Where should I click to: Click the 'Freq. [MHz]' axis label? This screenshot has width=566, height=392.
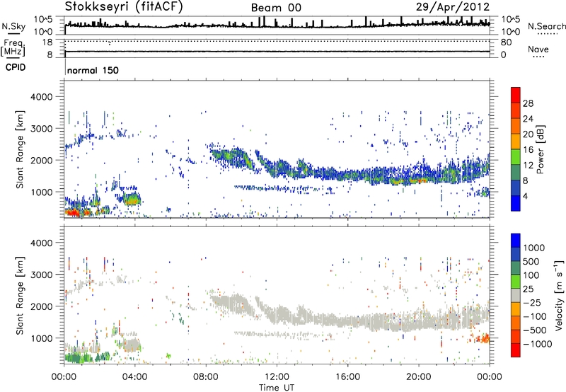tap(13, 48)
